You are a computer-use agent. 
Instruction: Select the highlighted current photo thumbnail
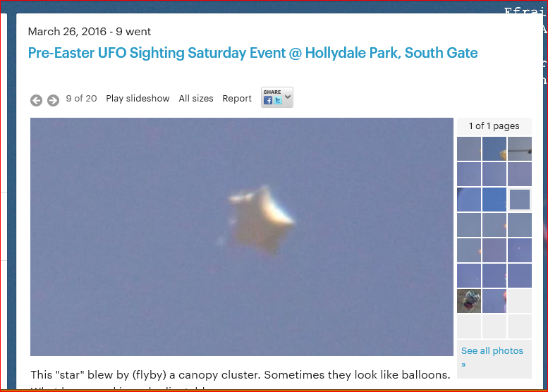520,200
